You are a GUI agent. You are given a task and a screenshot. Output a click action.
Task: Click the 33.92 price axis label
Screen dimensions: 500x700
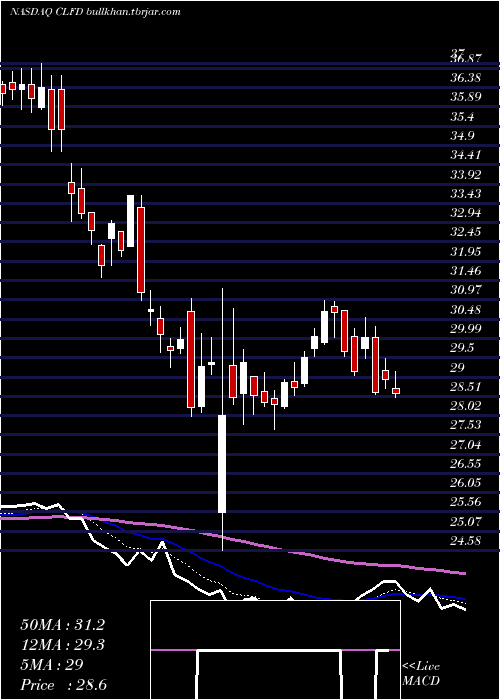tap(466, 175)
